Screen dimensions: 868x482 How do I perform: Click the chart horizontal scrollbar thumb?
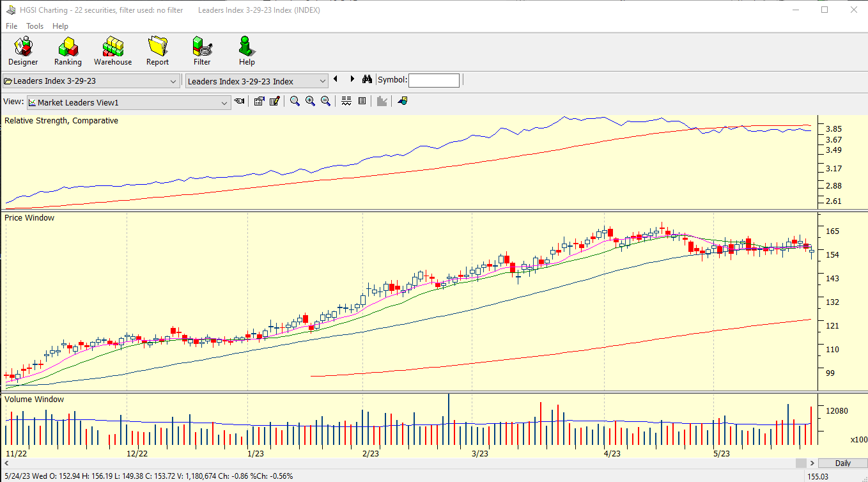click(x=801, y=463)
